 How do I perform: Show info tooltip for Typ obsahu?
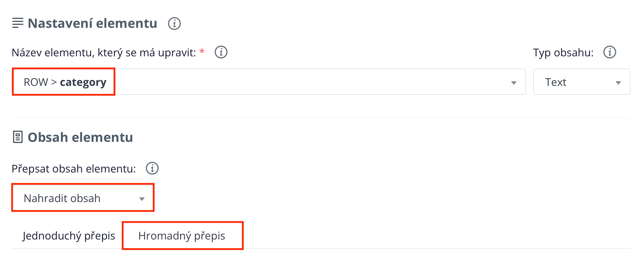point(609,52)
